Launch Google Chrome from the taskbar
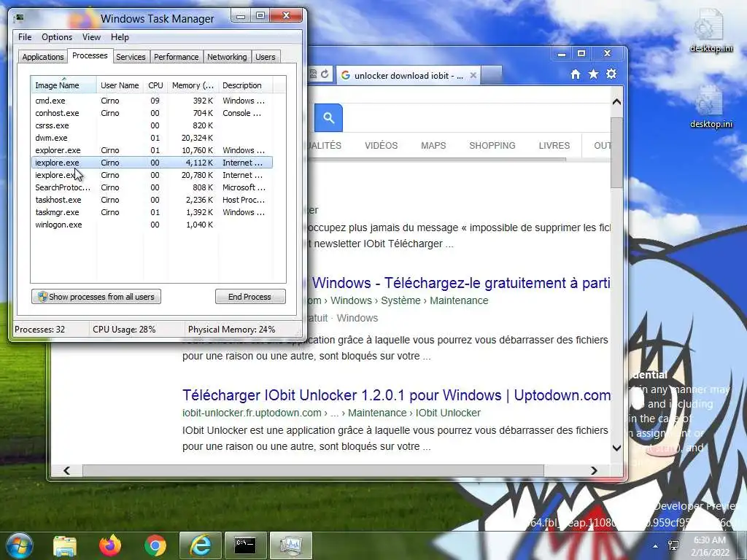Viewport: 747px width, 560px height. pos(155,545)
